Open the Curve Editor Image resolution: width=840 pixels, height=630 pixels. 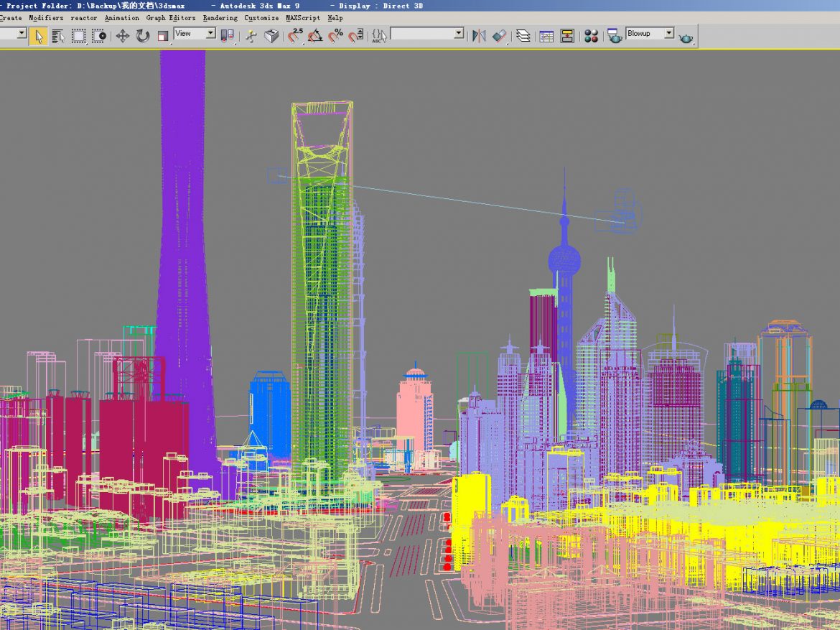click(546, 36)
